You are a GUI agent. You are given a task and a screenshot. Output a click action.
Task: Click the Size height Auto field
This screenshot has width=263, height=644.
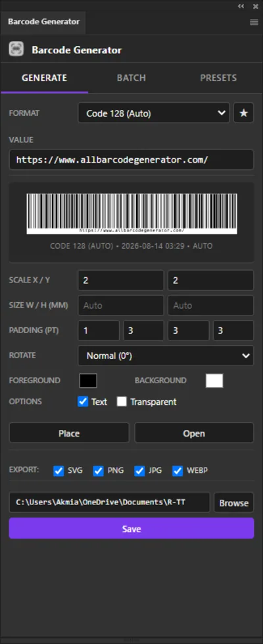pyautogui.click(x=211, y=306)
